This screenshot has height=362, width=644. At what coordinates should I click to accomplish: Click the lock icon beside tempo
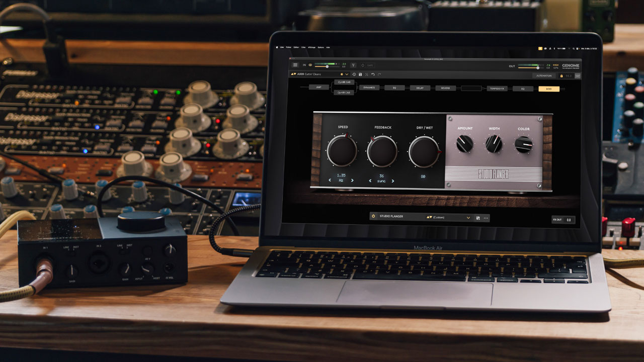pyautogui.click(x=561, y=76)
